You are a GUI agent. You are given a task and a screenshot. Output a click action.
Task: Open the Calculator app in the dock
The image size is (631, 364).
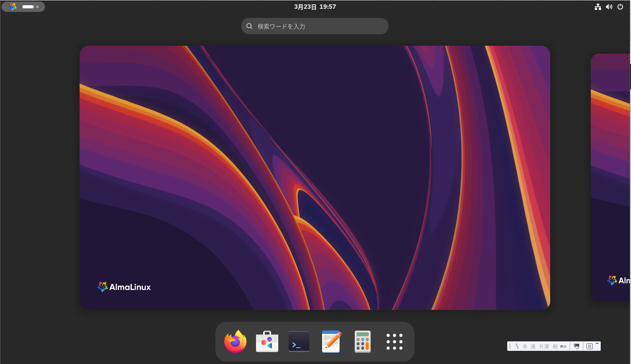[362, 342]
